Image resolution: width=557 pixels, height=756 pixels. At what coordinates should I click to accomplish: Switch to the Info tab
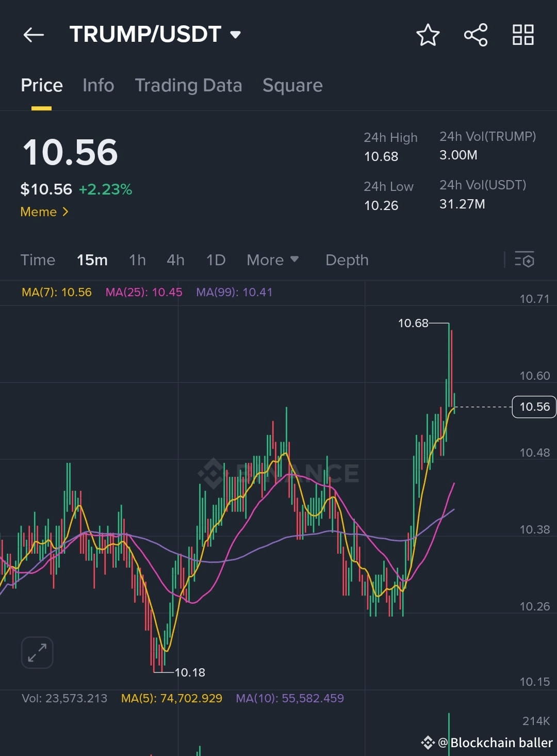98,85
